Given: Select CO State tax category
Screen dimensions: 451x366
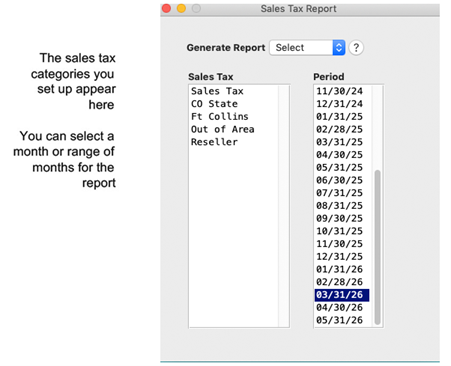Looking at the screenshot, I should pos(214,104).
